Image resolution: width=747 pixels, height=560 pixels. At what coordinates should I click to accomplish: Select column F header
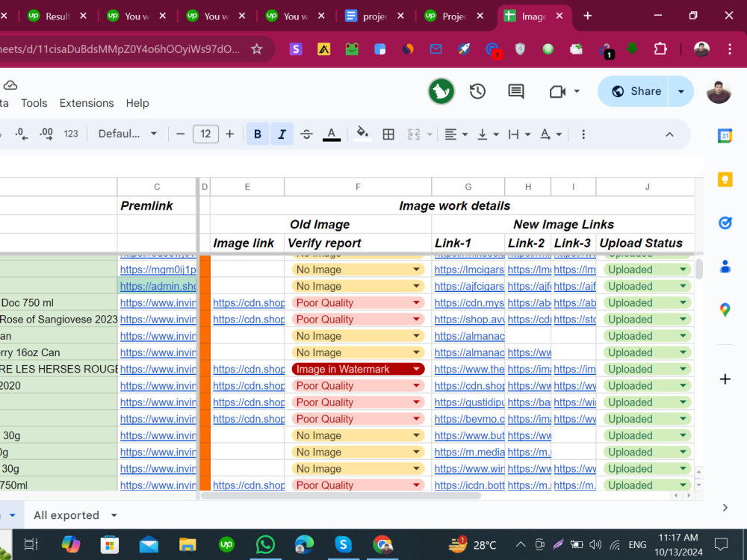tap(358, 187)
